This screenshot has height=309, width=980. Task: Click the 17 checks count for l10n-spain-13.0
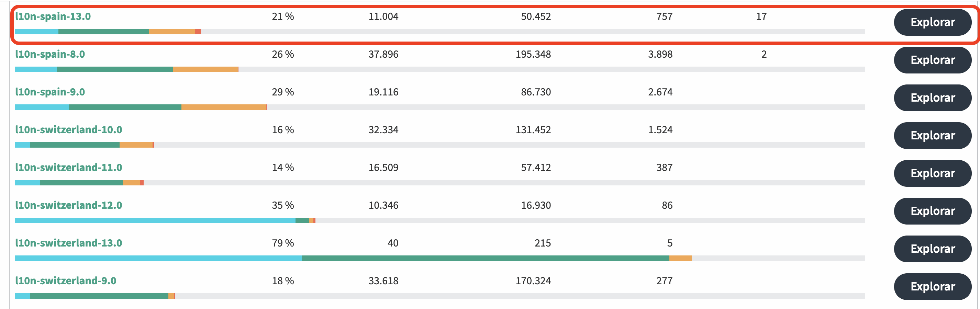(x=761, y=16)
